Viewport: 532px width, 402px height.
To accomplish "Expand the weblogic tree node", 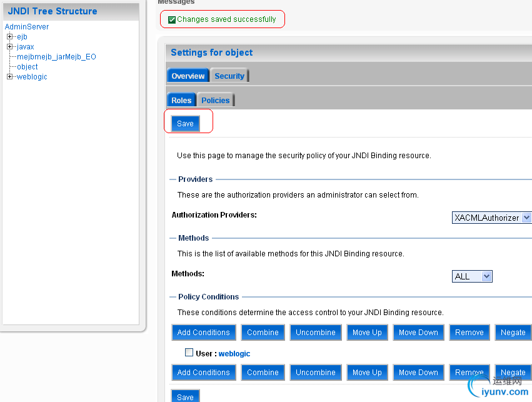I will pos(9,77).
